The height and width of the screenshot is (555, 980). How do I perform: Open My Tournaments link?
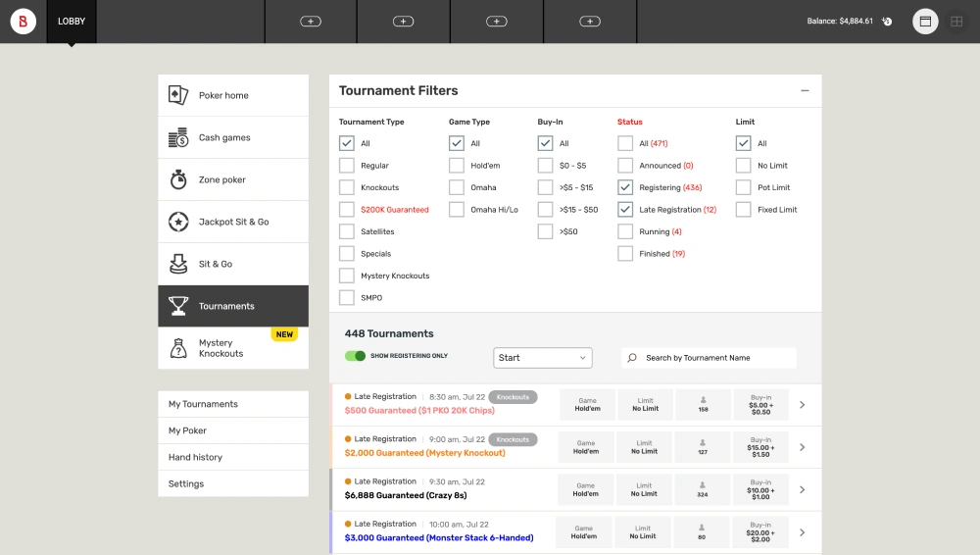point(233,404)
